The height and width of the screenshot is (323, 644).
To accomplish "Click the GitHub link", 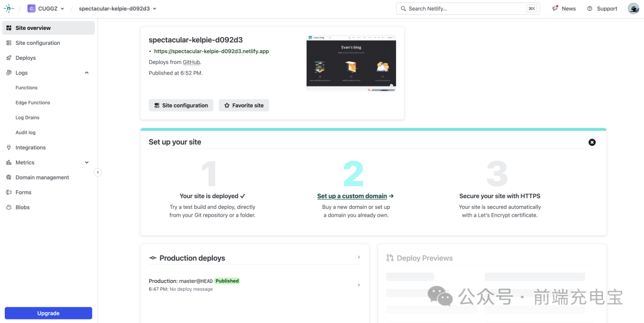I will 191,62.
